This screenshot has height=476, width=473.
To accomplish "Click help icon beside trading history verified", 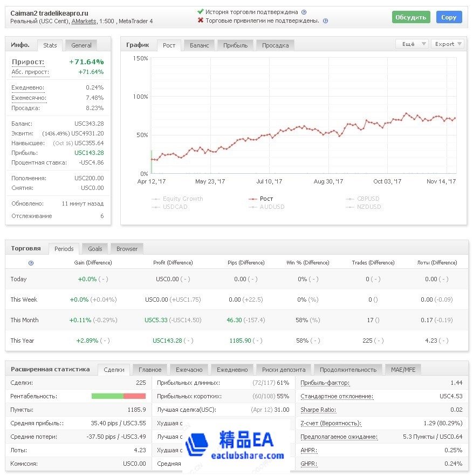I will tap(304, 12).
